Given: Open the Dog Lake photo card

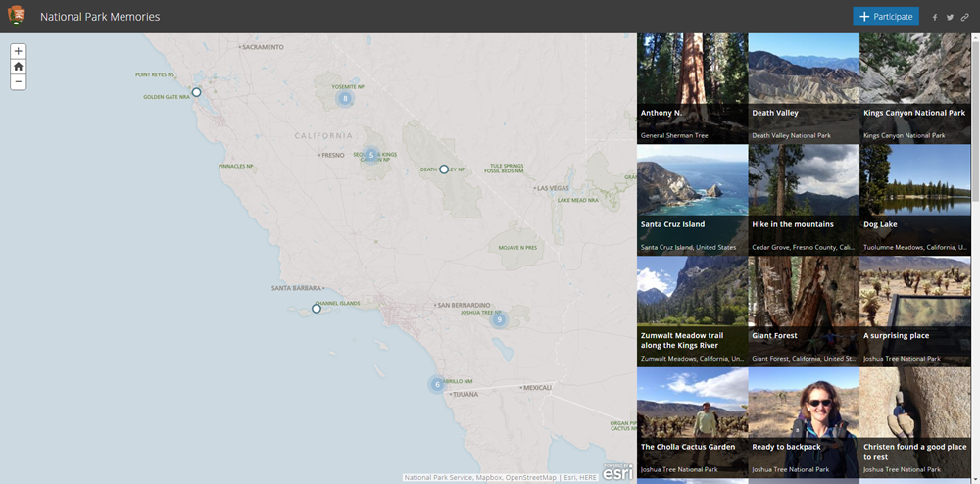Looking at the screenshot, I should tap(915, 200).
